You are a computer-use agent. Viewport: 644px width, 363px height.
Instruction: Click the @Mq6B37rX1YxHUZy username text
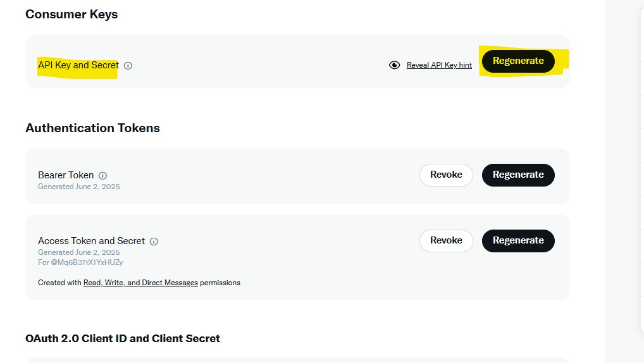(80, 262)
